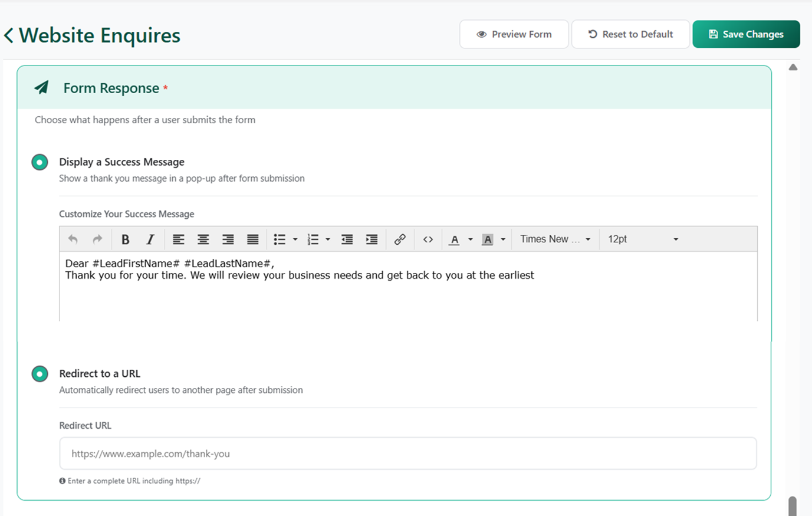Click the redo icon in editor toolbar
The height and width of the screenshot is (516, 812).
97,239
